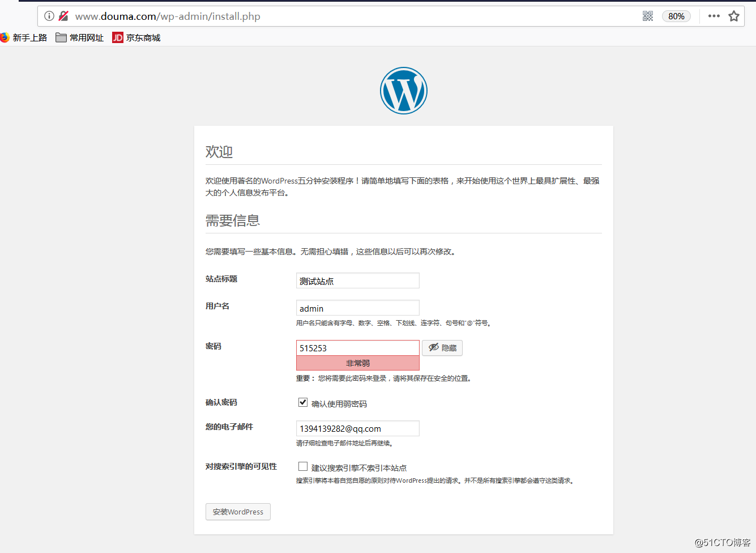Click the 非常弱 password strength indicator
Screen dimensions: 756x553
point(358,363)
